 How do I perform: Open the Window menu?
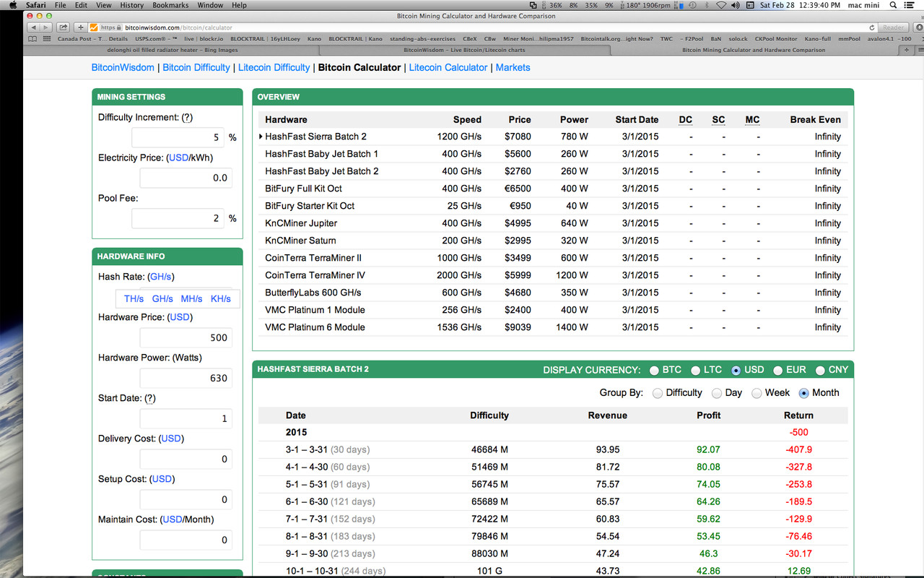pos(210,5)
